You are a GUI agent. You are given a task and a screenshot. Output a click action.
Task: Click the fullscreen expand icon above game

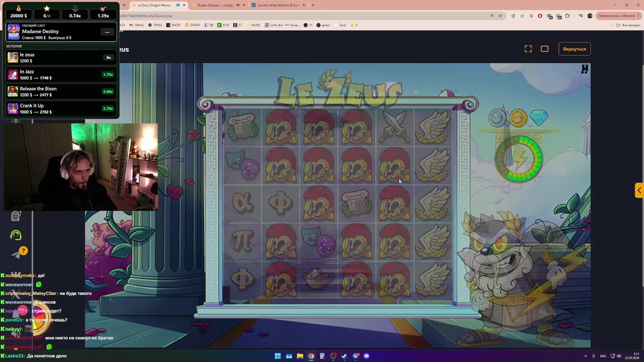[x=528, y=49]
